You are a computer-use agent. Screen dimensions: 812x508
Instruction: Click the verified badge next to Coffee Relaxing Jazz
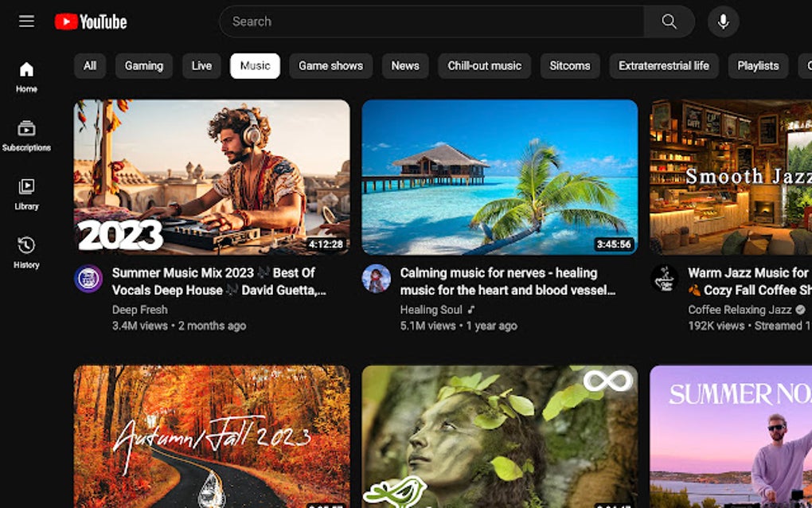pos(798,310)
